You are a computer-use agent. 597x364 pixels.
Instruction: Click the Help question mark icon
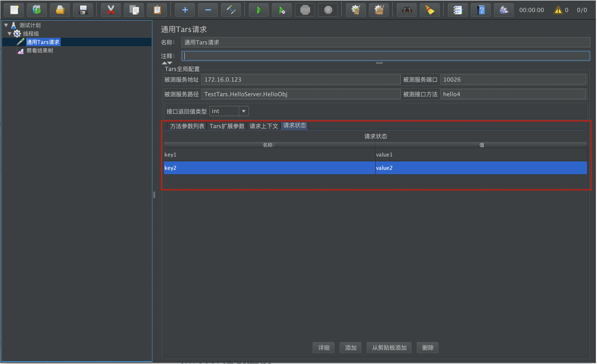click(481, 10)
